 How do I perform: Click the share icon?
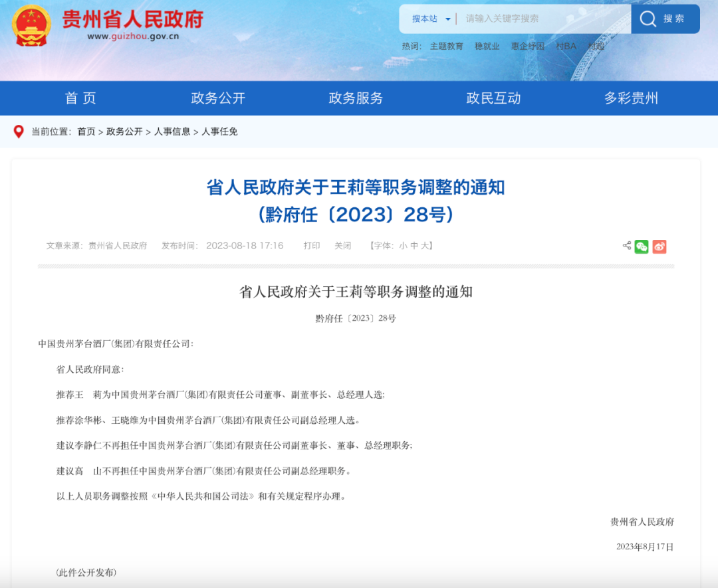(x=627, y=246)
